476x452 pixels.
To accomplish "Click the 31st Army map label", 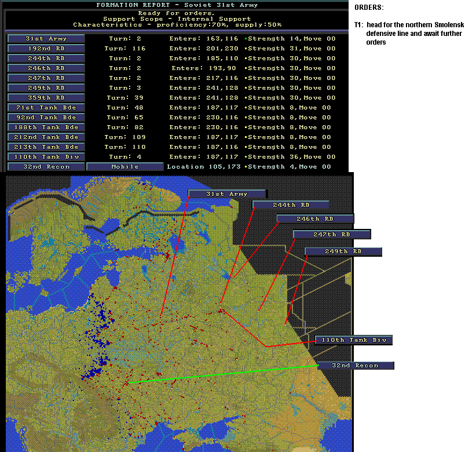I will click(227, 194).
